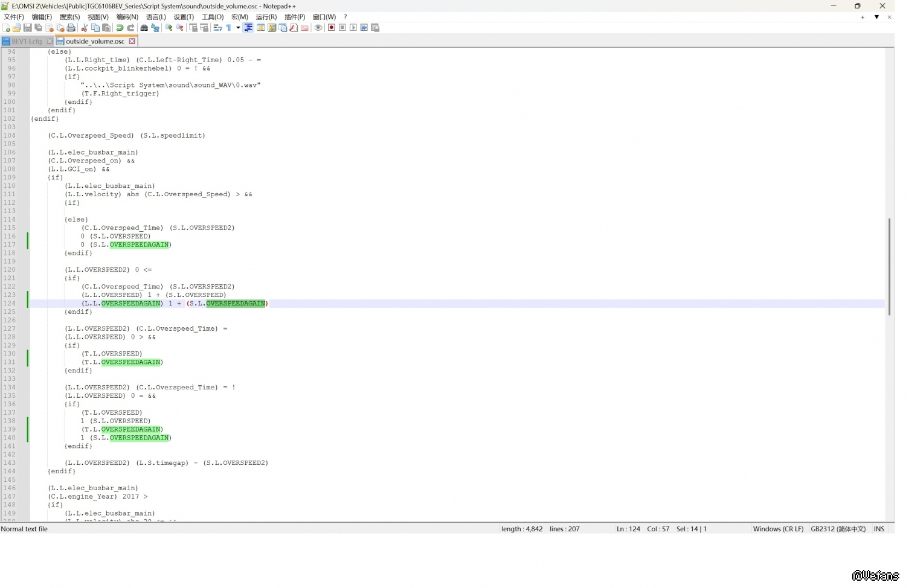
Task: Open the tab list dropdown triangle at top right
Action: coord(876,17)
